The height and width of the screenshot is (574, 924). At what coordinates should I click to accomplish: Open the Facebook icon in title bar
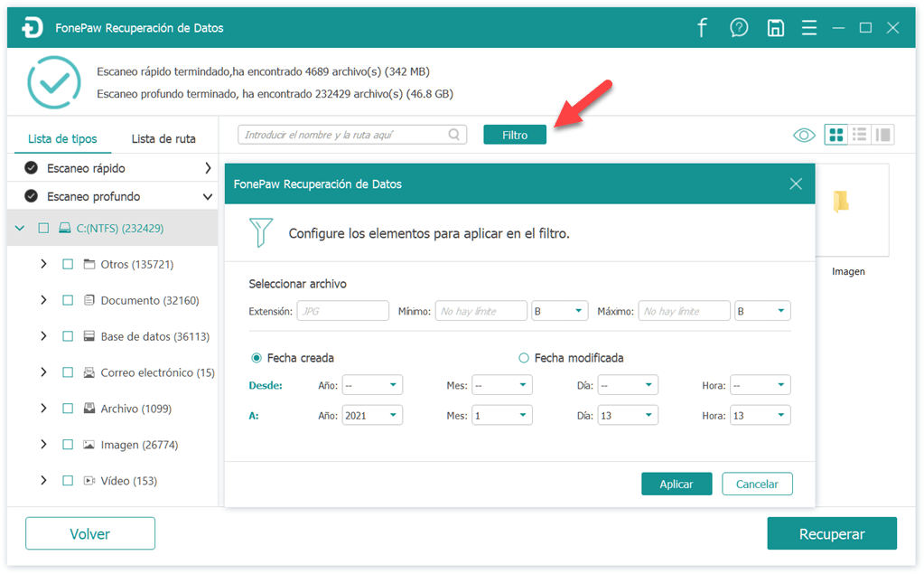(x=702, y=28)
